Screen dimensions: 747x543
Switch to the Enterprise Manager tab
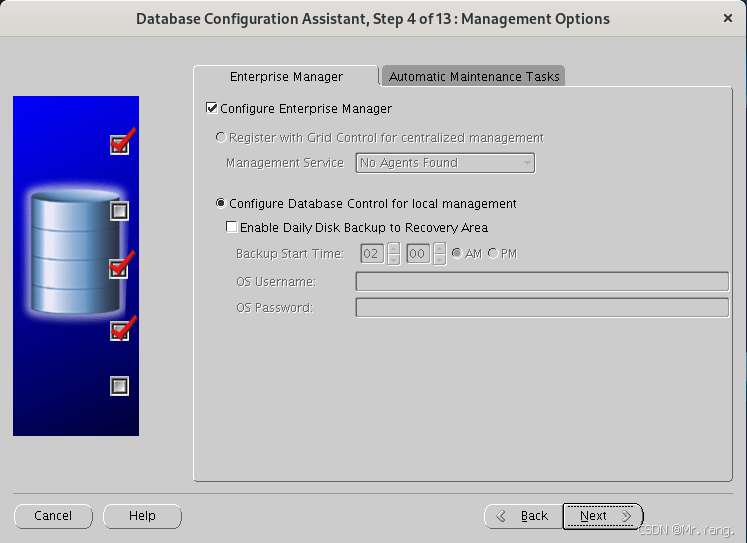(x=286, y=76)
